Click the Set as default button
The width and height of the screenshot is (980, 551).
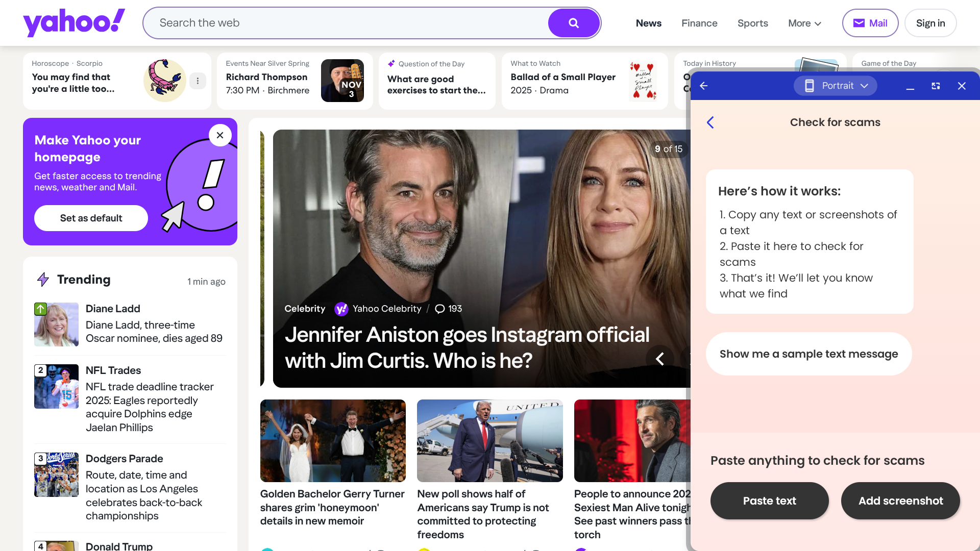(x=91, y=218)
